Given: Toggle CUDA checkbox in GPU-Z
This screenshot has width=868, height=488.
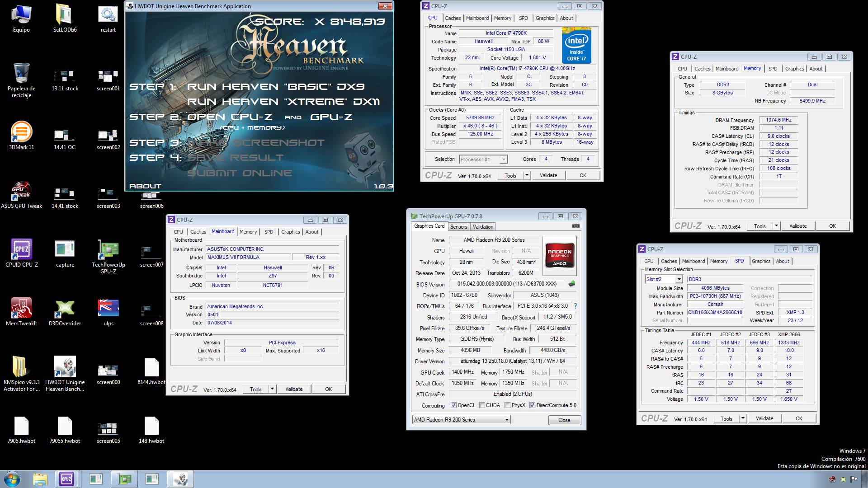Looking at the screenshot, I should tap(482, 405).
